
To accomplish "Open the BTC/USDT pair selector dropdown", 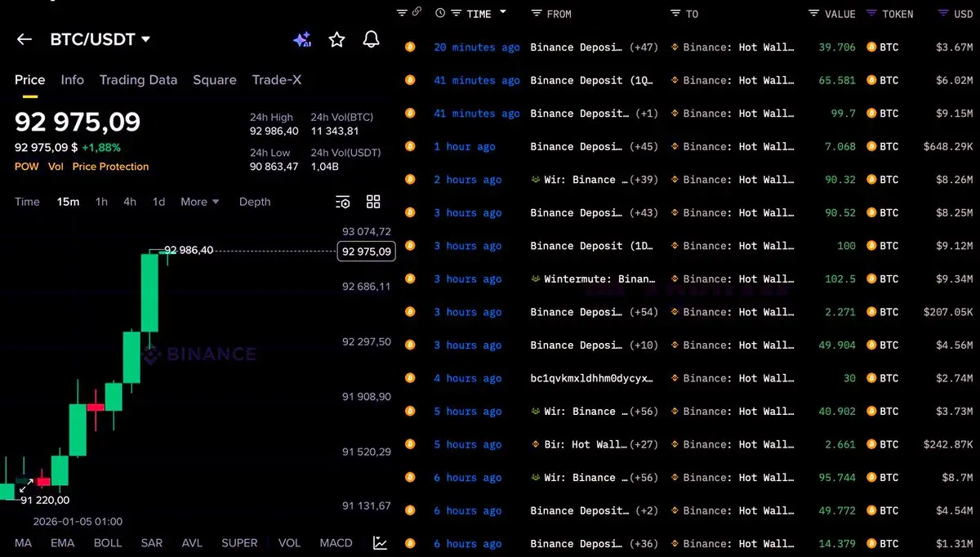I will point(100,39).
